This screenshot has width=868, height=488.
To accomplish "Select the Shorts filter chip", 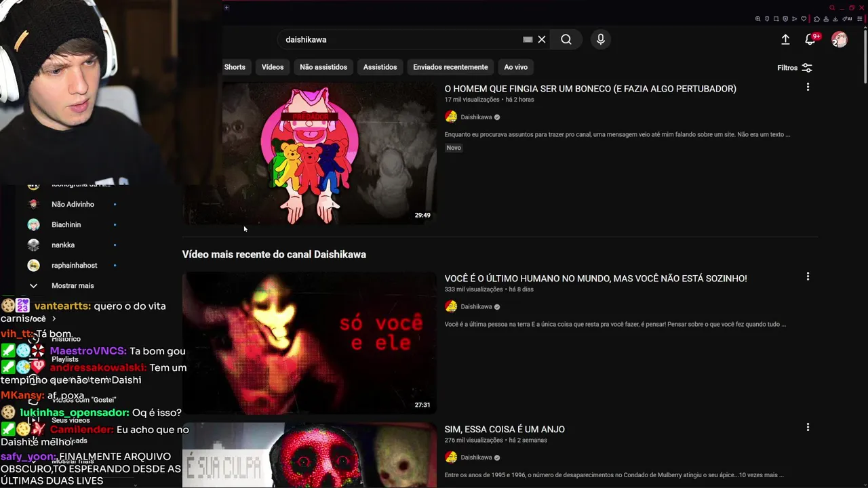I will pos(235,67).
